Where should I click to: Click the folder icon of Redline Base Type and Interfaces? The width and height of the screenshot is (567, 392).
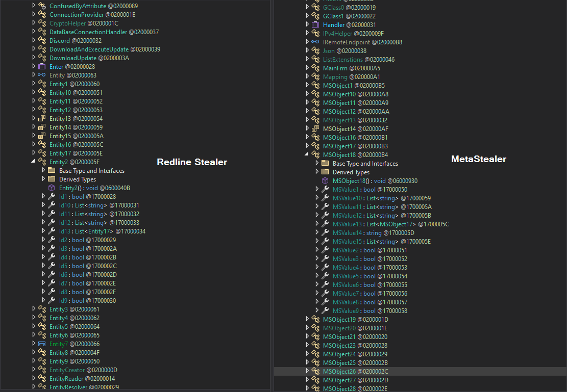[x=52, y=171]
